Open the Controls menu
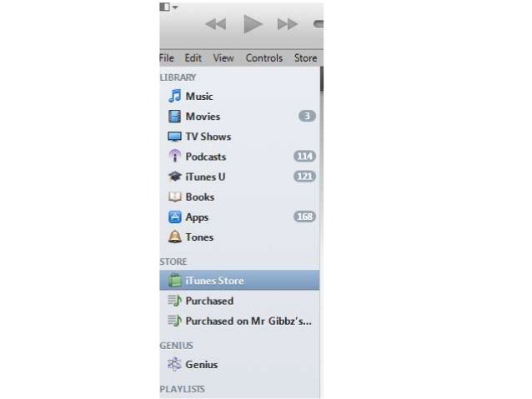The width and height of the screenshot is (532, 399). 264,58
